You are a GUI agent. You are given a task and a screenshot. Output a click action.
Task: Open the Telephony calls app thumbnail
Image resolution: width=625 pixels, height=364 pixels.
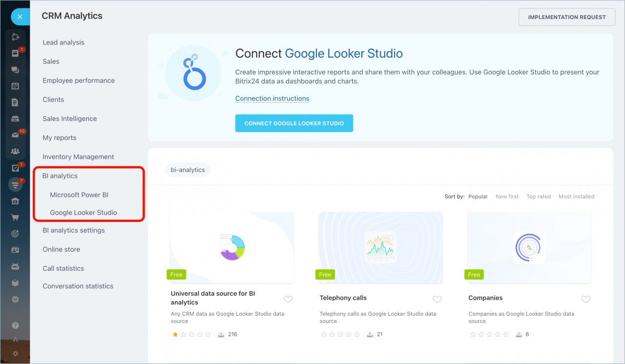(380, 247)
